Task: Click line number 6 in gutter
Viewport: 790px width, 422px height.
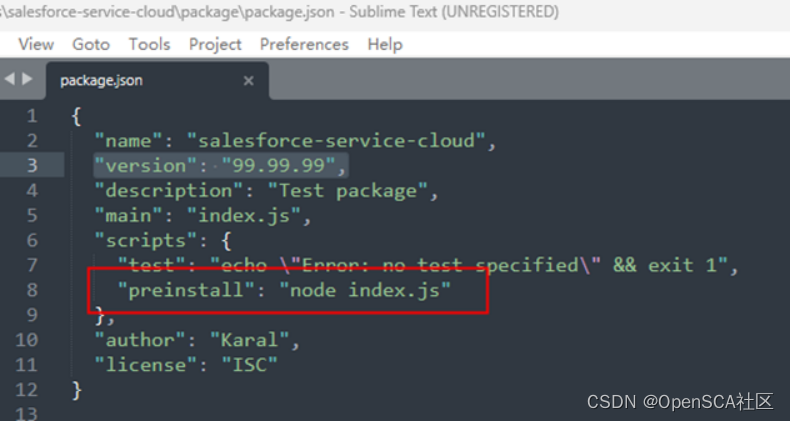Action: [32, 240]
